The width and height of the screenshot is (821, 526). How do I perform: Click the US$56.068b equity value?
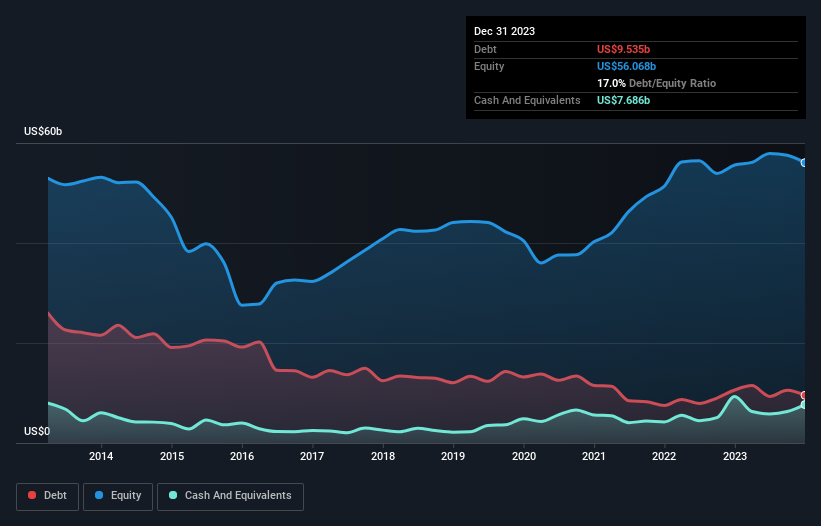(626, 66)
